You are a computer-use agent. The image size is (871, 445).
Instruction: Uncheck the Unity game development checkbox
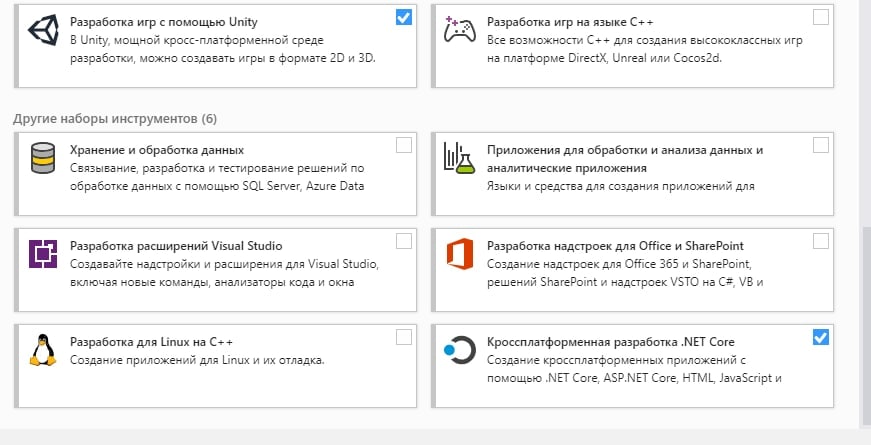[404, 17]
